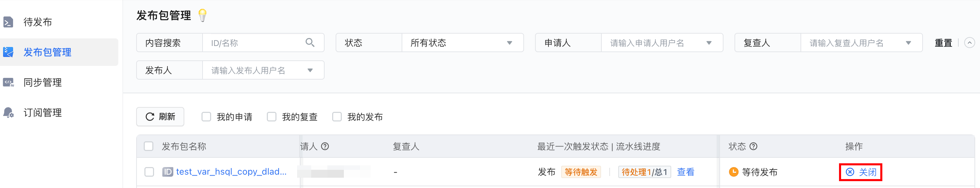The image size is (980, 188).
Task: Click the 同步管理 sidebar icon
Action: (x=8, y=82)
